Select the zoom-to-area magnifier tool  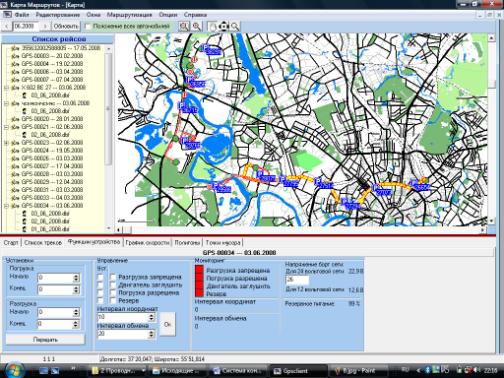click(x=184, y=26)
